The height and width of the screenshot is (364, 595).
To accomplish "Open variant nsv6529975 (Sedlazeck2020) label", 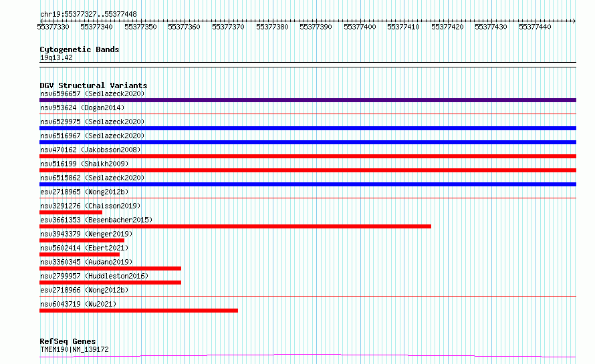I will point(92,122).
